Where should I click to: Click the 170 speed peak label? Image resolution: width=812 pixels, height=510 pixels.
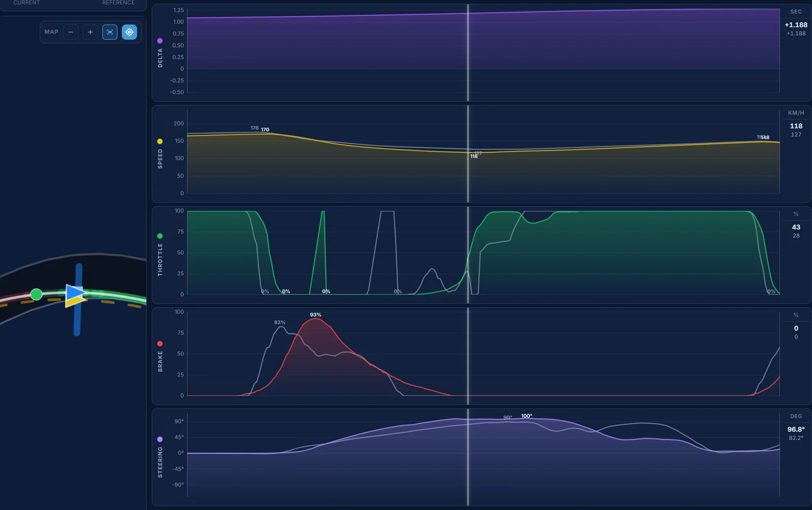tap(265, 129)
